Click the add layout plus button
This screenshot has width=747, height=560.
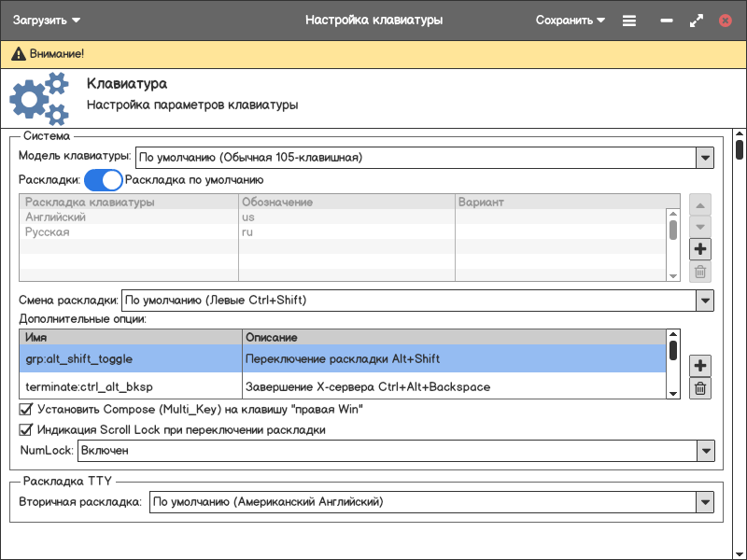[x=700, y=249]
